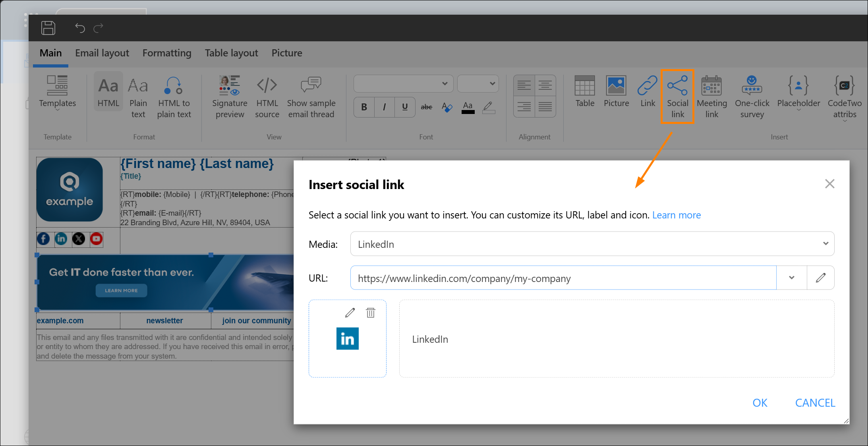Open the CodeTwo attribs menu
Viewport: 868px width, 446px height.
845,98
